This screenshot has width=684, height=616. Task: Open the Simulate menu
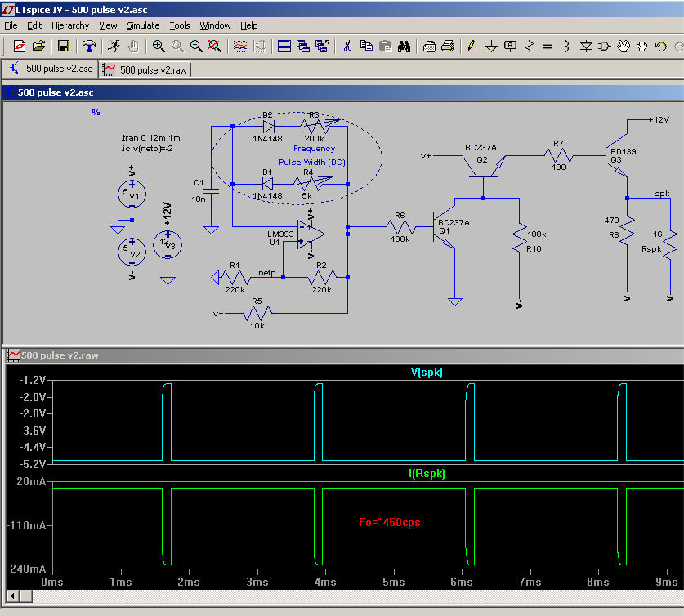pyautogui.click(x=143, y=25)
